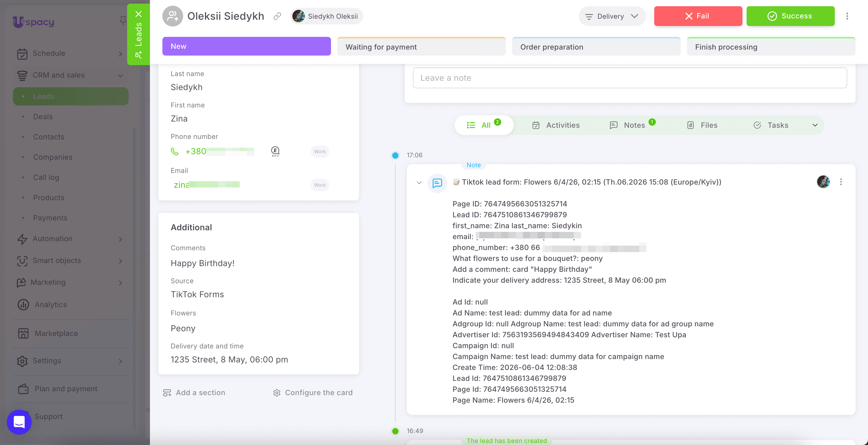The width and height of the screenshot is (868, 445).
Task: Click the Siedykh Oleksii owner chip
Action: (327, 16)
